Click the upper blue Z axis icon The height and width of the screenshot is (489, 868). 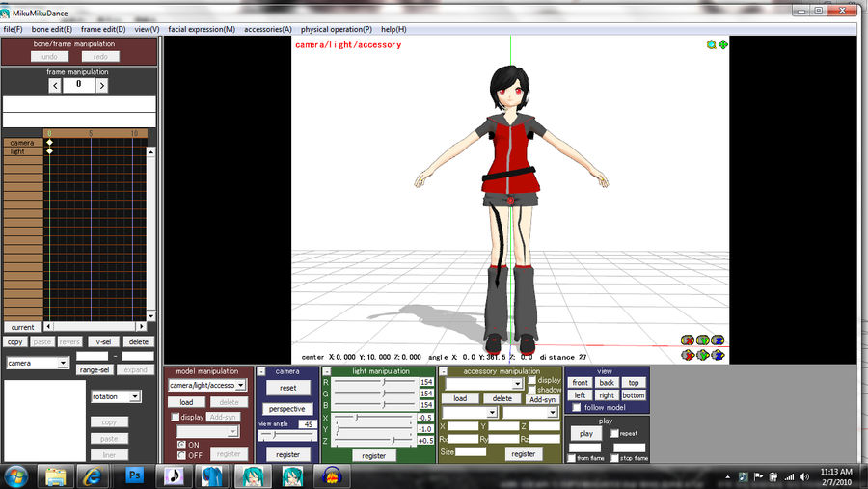pyautogui.click(x=718, y=340)
